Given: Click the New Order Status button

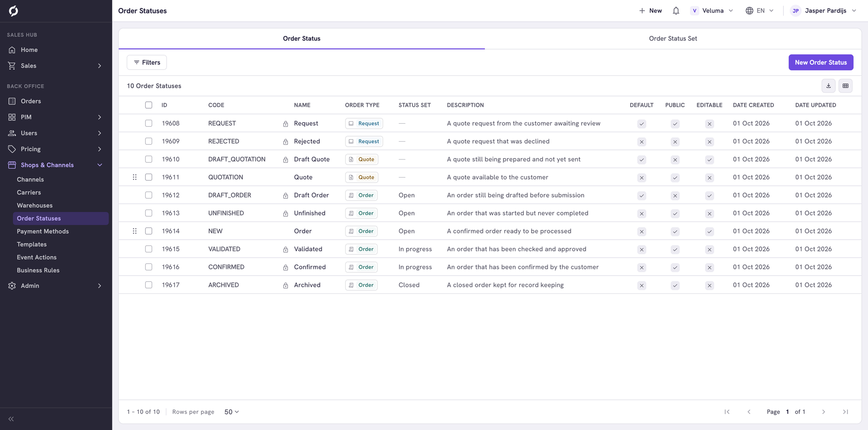Looking at the screenshot, I should click(821, 62).
